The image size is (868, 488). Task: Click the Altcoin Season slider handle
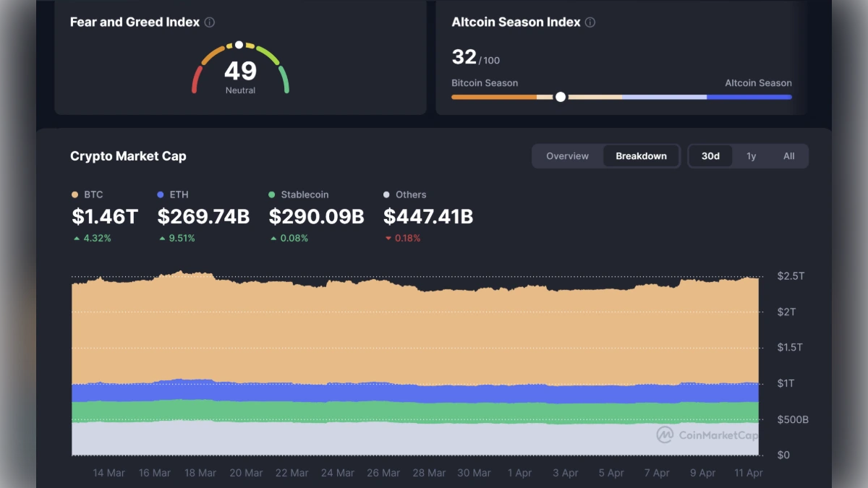[561, 96]
